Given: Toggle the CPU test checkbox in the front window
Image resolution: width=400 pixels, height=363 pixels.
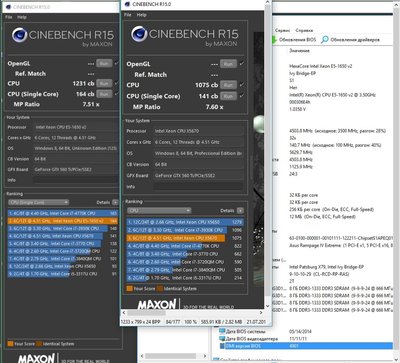Looking at the screenshot, I should 242,85.
